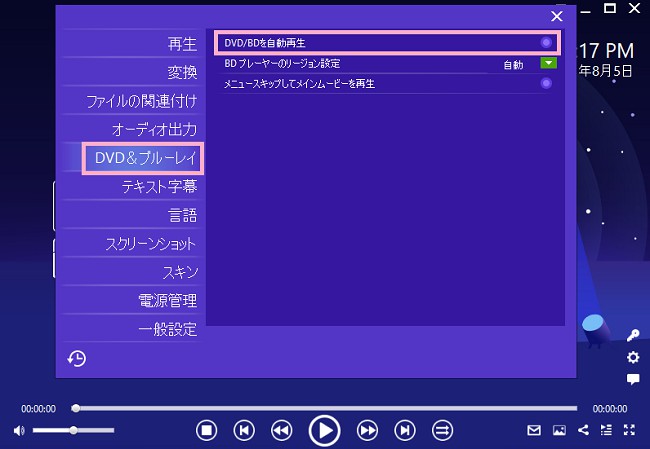Open the feedback speech bubble icon
Image resolution: width=650 pixels, height=449 pixels.
click(x=633, y=379)
